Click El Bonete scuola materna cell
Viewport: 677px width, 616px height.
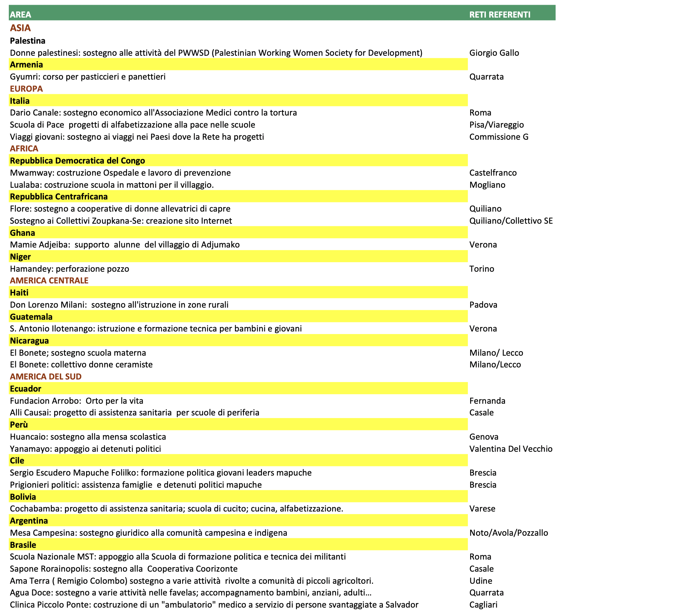coord(78,353)
